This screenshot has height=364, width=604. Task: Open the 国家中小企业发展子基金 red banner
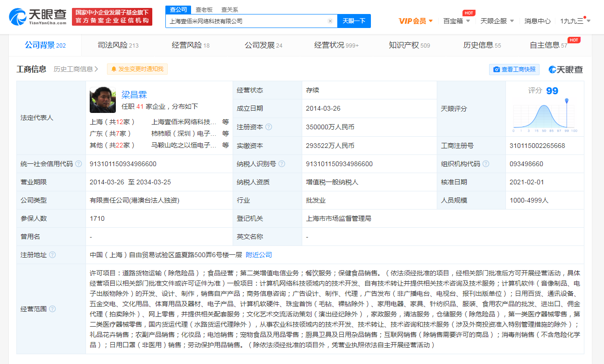(x=113, y=17)
